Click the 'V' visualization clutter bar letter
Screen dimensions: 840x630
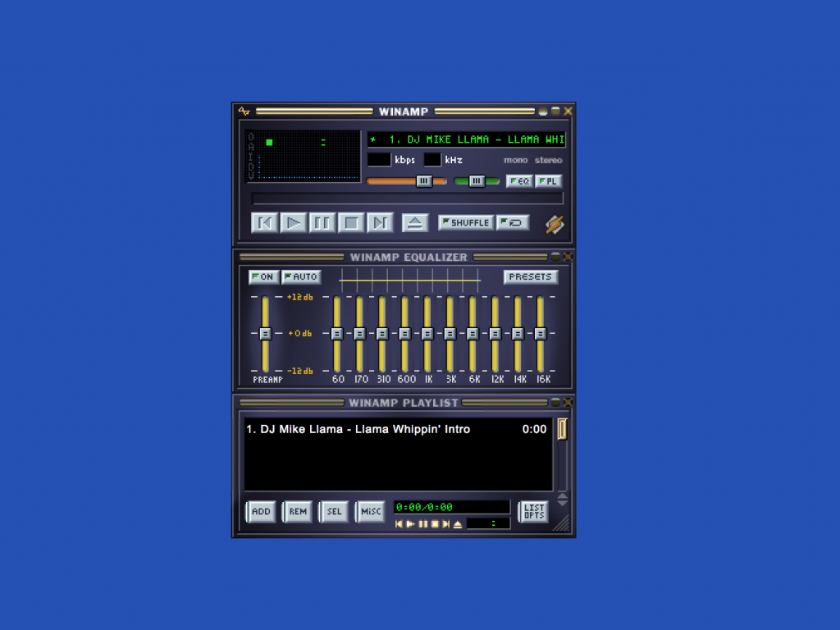[251, 176]
